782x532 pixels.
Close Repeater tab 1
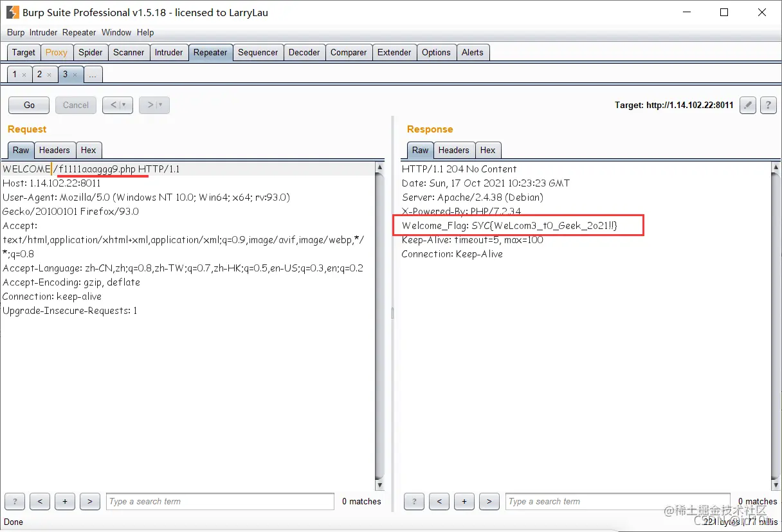click(24, 75)
